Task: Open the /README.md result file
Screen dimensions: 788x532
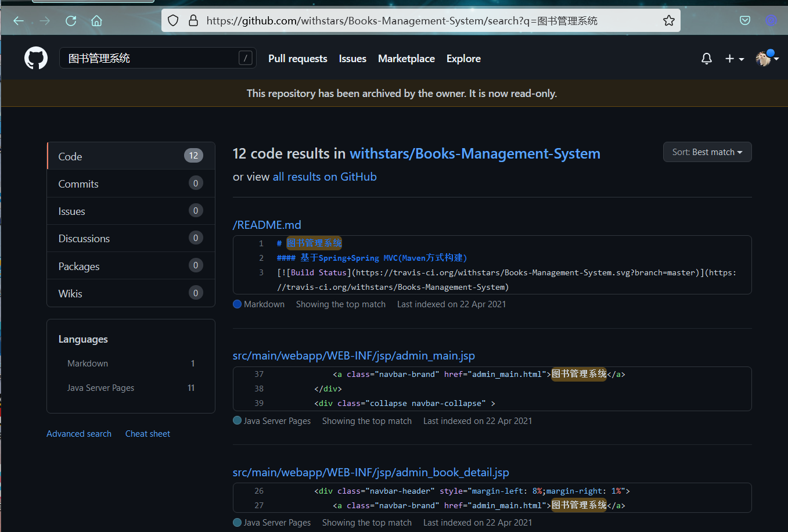Action: [267, 225]
